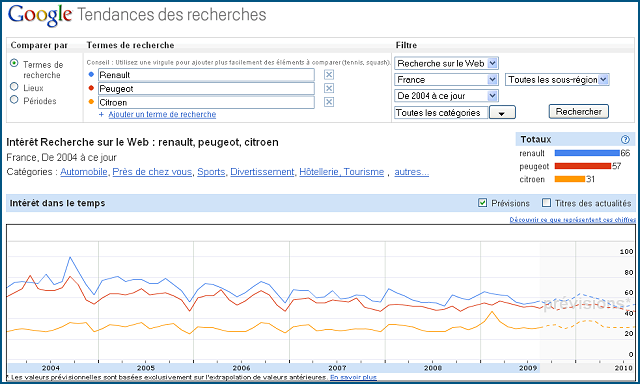Click the 2007 label on timeline
This screenshot has width=640, height=384.
(x=337, y=368)
